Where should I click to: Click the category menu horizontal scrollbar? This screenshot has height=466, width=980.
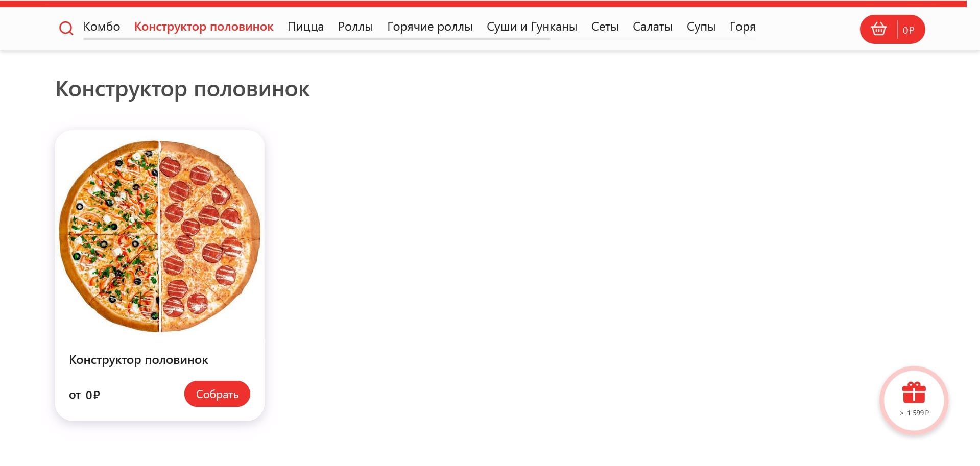click(x=317, y=39)
